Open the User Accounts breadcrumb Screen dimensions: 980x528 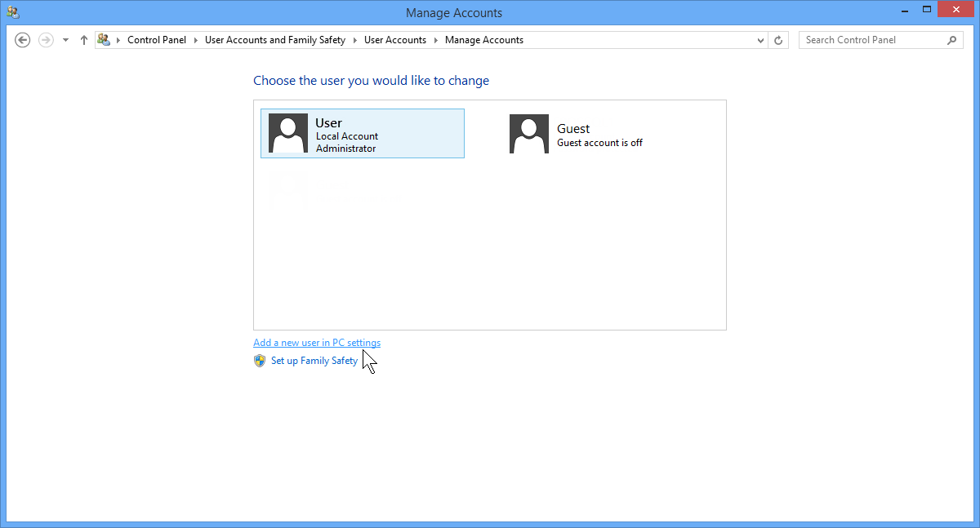tap(395, 40)
